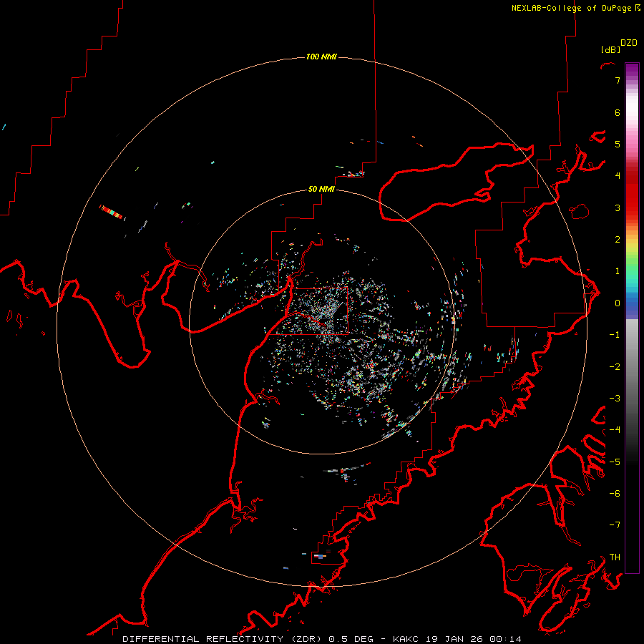Click the TH threshold label on scale
Image resolution: width=644 pixels, height=644 pixels.
(x=615, y=557)
